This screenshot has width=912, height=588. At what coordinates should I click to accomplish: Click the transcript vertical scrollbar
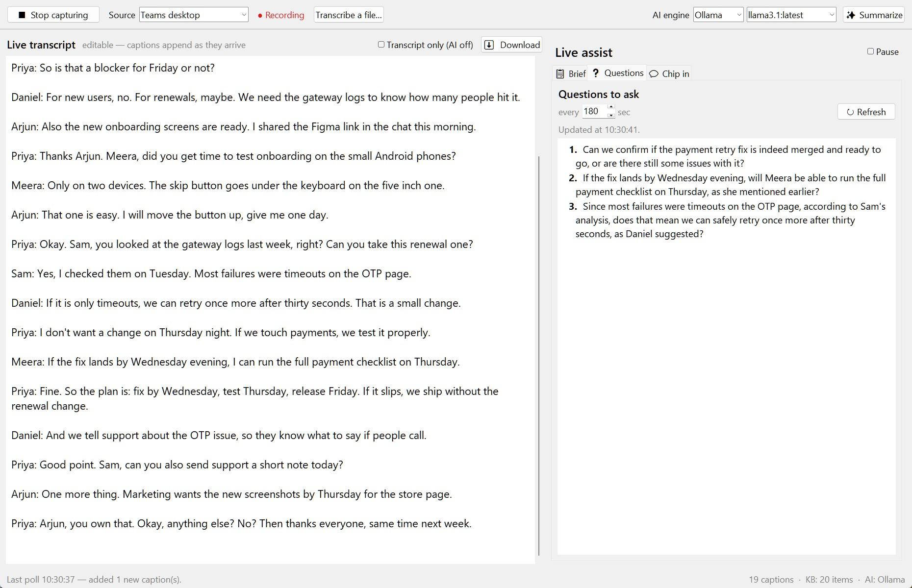coord(539,355)
